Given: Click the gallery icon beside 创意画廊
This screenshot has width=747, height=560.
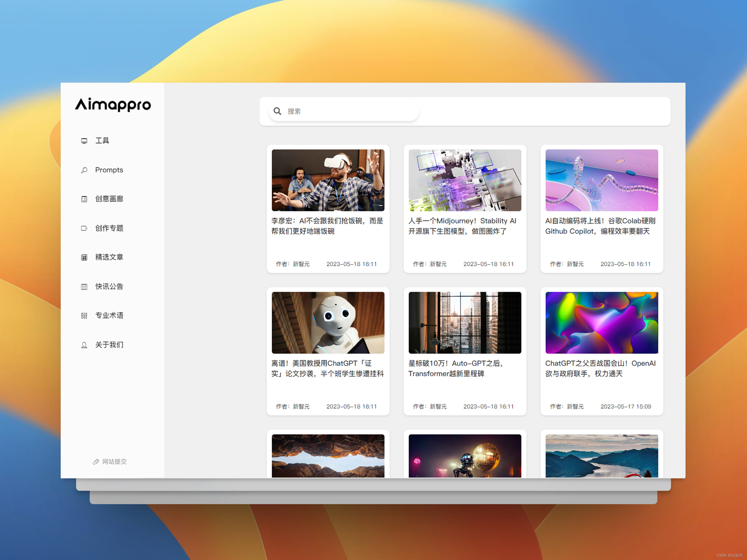Looking at the screenshot, I should (84, 199).
